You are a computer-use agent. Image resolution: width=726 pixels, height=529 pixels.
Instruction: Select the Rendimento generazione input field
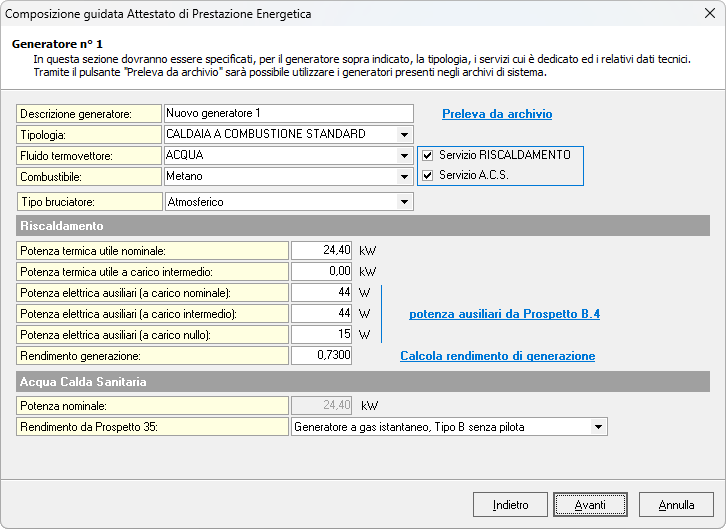321,356
